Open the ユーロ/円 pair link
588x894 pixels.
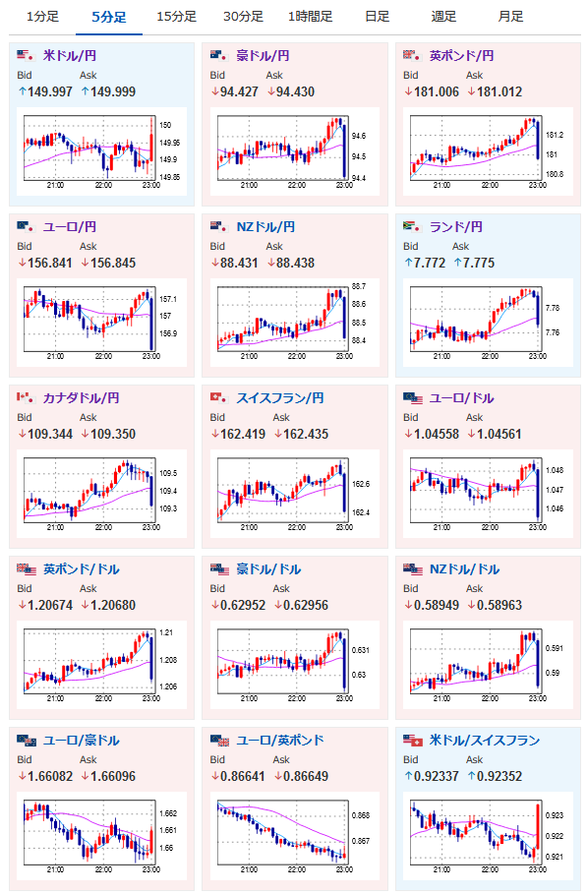point(70,227)
